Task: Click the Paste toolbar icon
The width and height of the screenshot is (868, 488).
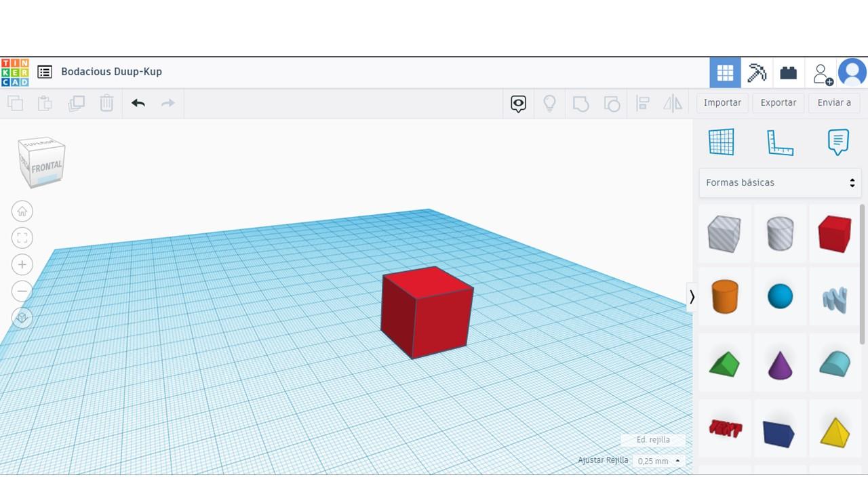Action: coord(45,103)
